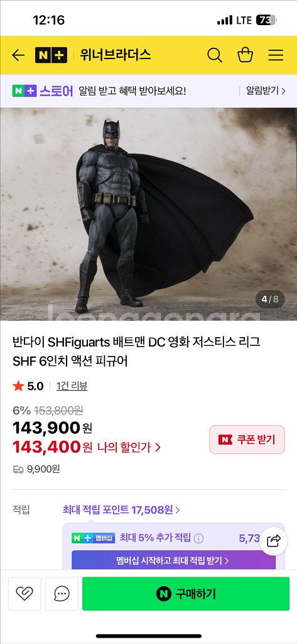The width and height of the screenshot is (297, 644).
Task: Open search with magnifier icon
Action: point(215,55)
